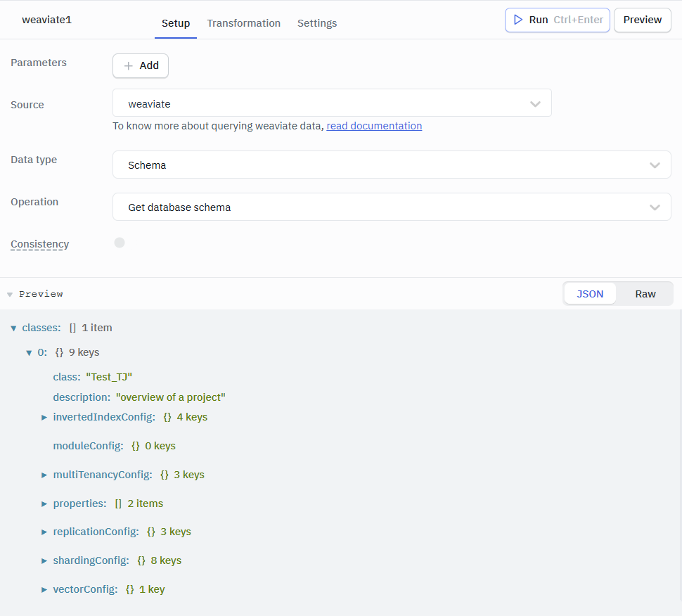Expand the properties array node
682x616 pixels.
coord(44,503)
